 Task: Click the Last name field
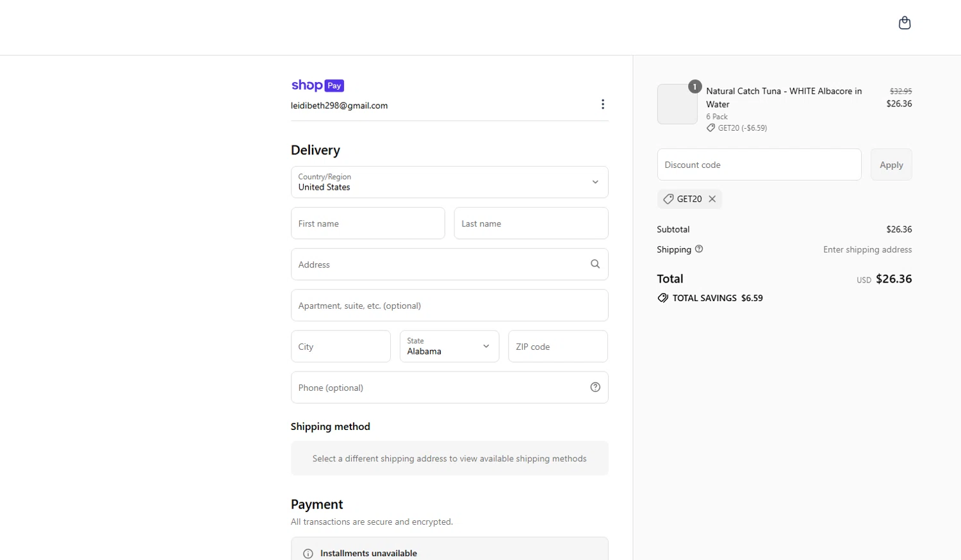click(x=531, y=223)
